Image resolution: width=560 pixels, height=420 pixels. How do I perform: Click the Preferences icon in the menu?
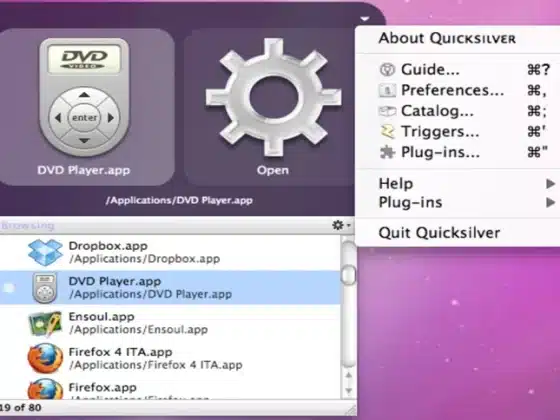(x=387, y=90)
